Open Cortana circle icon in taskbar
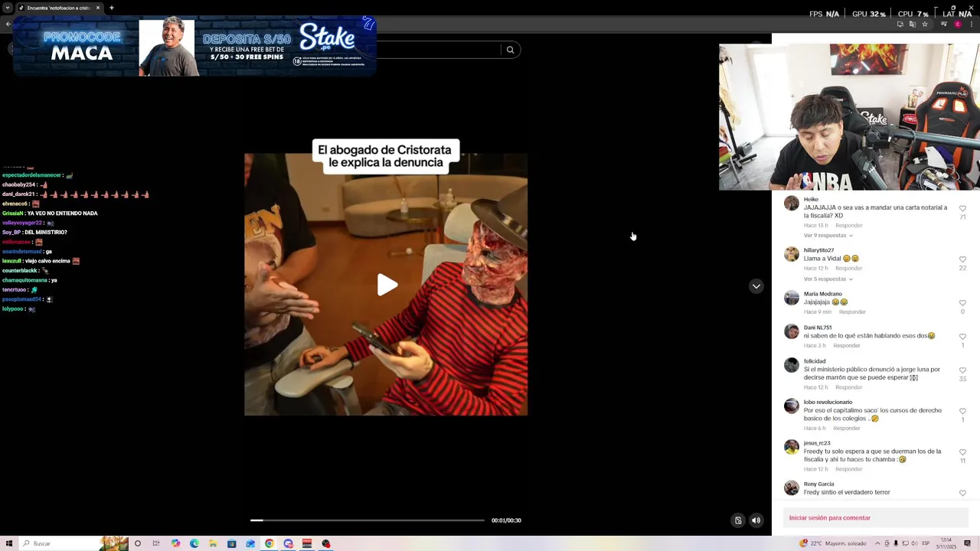This screenshot has height=551, width=980. click(x=138, y=543)
